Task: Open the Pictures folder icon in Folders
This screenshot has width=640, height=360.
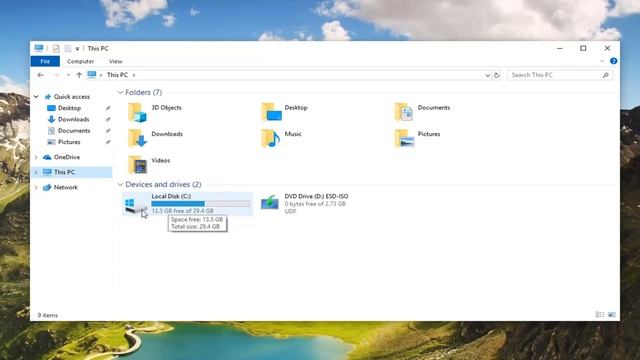Action: click(x=404, y=138)
